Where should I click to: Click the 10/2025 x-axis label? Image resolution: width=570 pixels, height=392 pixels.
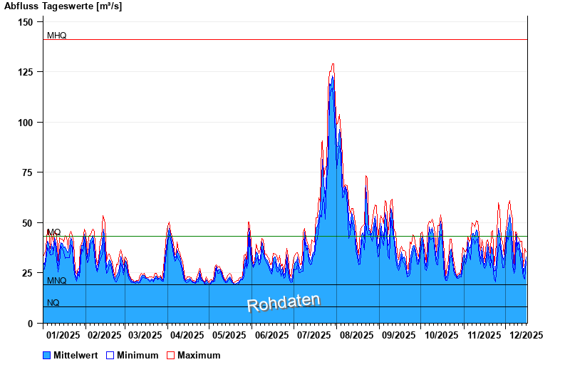[x=440, y=334]
